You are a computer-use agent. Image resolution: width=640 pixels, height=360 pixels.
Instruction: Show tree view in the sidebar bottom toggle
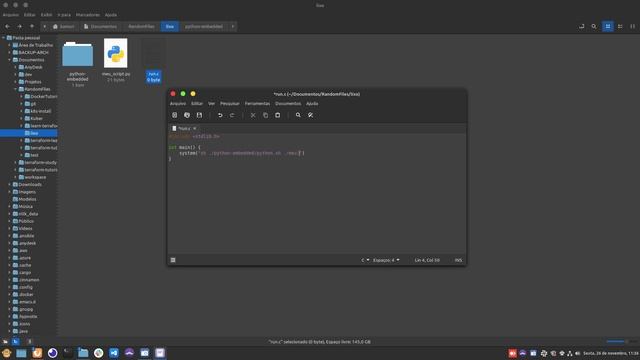16,342
